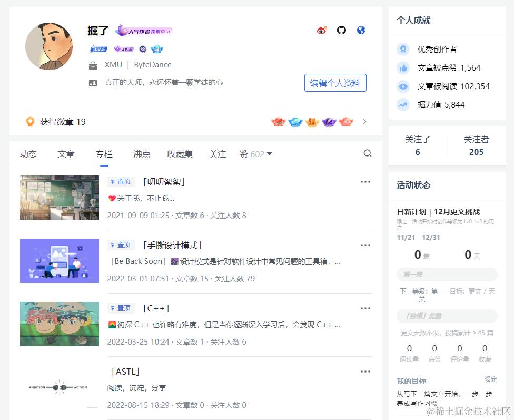The image size is (514, 420).
Task: Switch to the 文章 tab
Action: [66, 154]
